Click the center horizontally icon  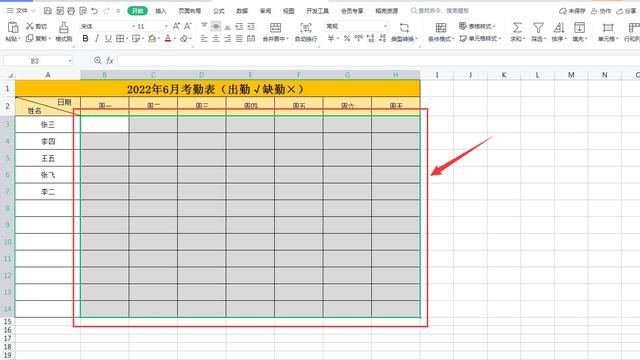216,38
